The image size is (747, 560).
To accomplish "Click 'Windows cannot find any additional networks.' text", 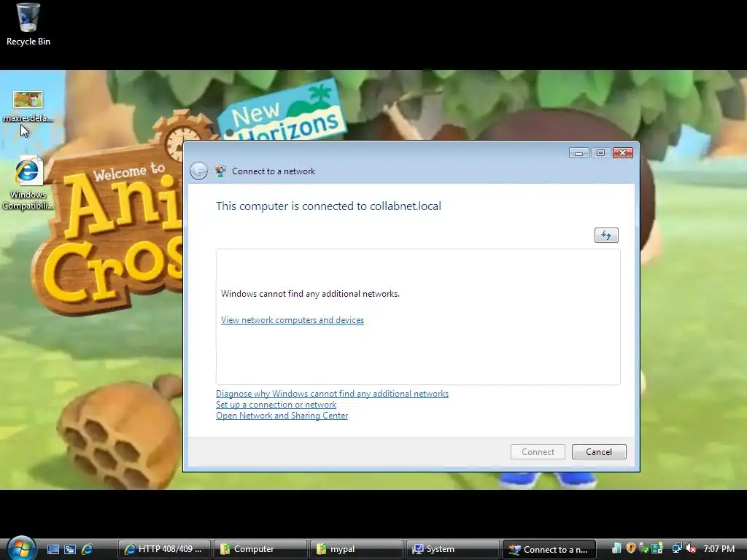I will click(310, 294).
